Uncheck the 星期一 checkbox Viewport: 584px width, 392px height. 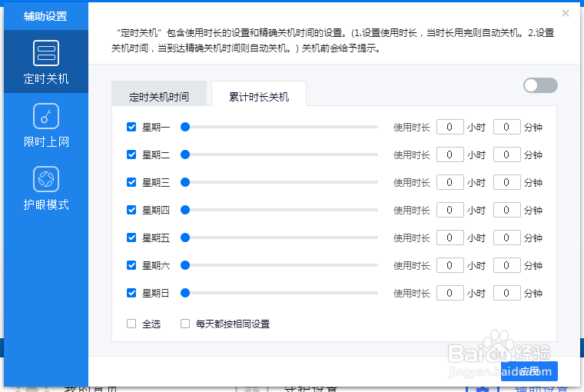131,127
